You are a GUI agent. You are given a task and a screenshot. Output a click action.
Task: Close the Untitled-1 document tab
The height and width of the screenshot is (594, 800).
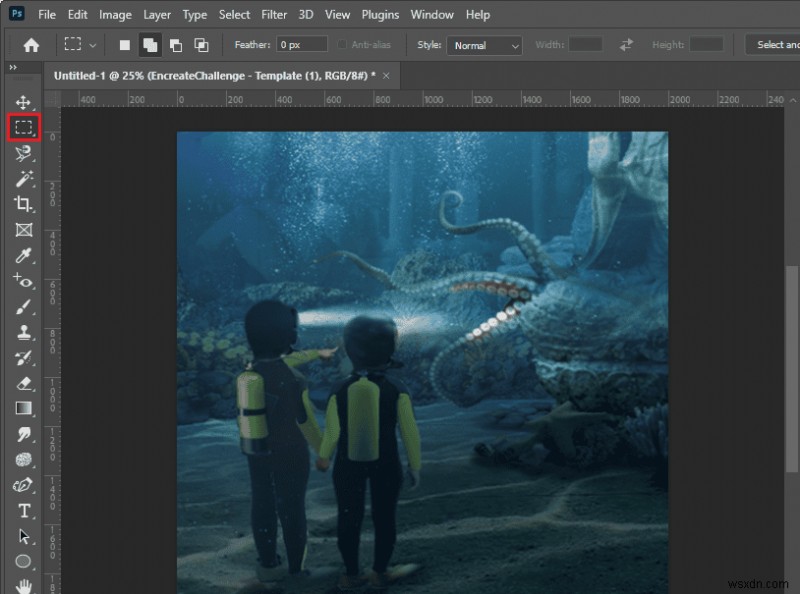coord(386,76)
